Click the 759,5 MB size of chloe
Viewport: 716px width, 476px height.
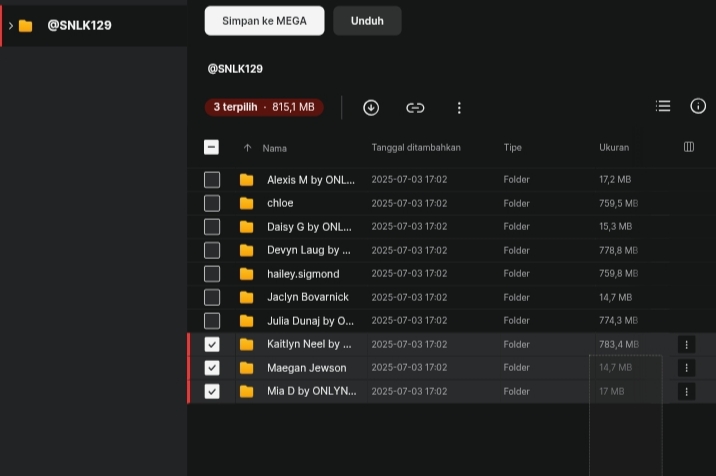point(618,203)
